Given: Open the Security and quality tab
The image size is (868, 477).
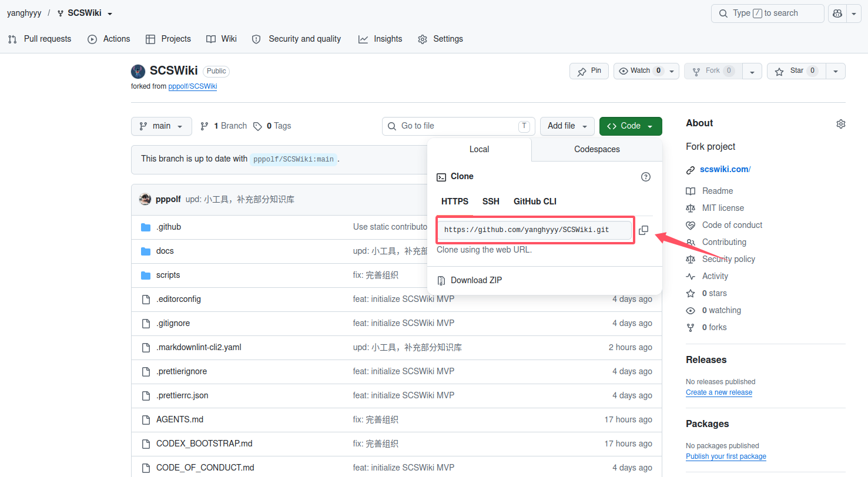Looking at the screenshot, I should 296,39.
